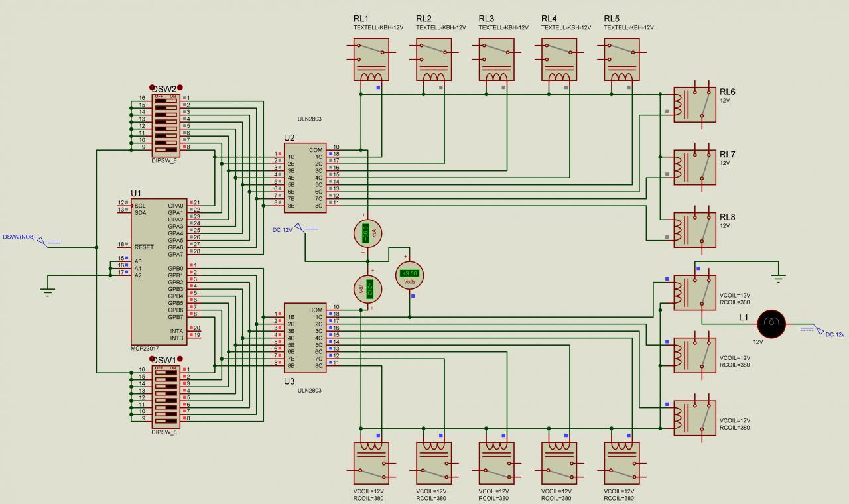Image resolution: width=849 pixels, height=504 pixels.
Task: Click the left red actuator dot above DSW2
Action: [152, 88]
